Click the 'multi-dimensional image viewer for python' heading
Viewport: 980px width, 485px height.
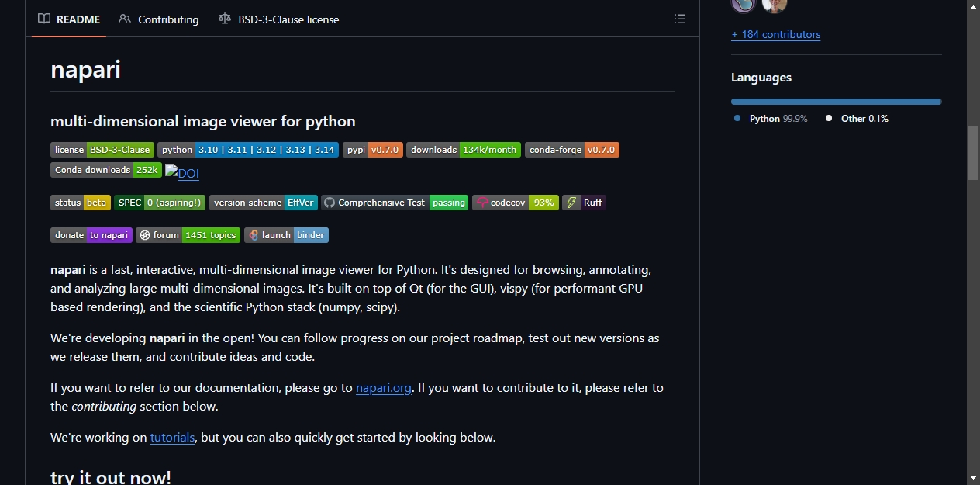203,121
